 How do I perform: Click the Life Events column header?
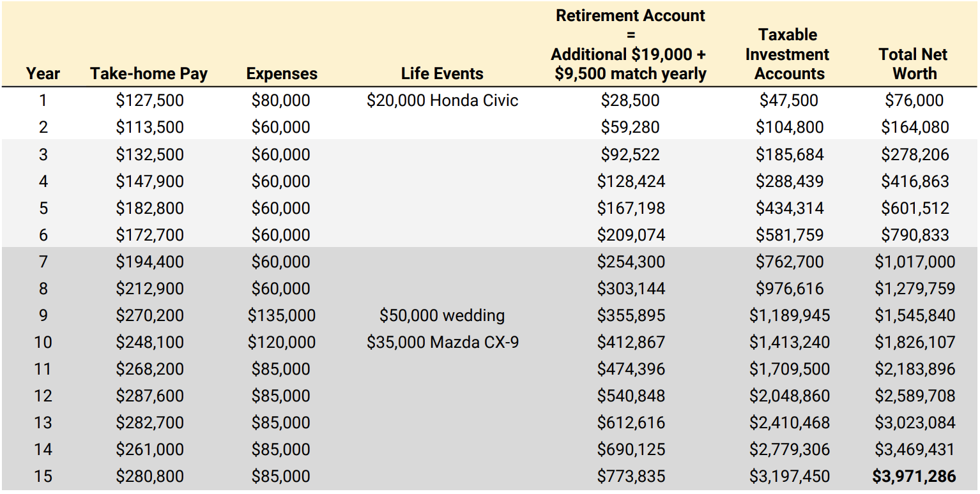[x=442, y=73]
